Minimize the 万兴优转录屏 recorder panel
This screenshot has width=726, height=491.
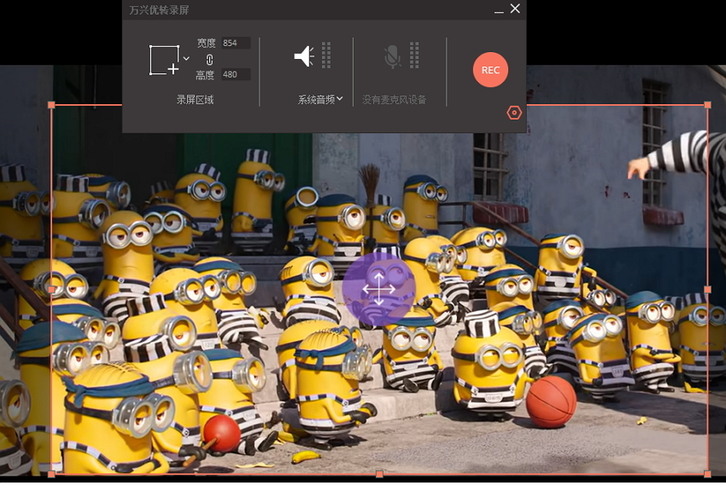tap(498, 9)
